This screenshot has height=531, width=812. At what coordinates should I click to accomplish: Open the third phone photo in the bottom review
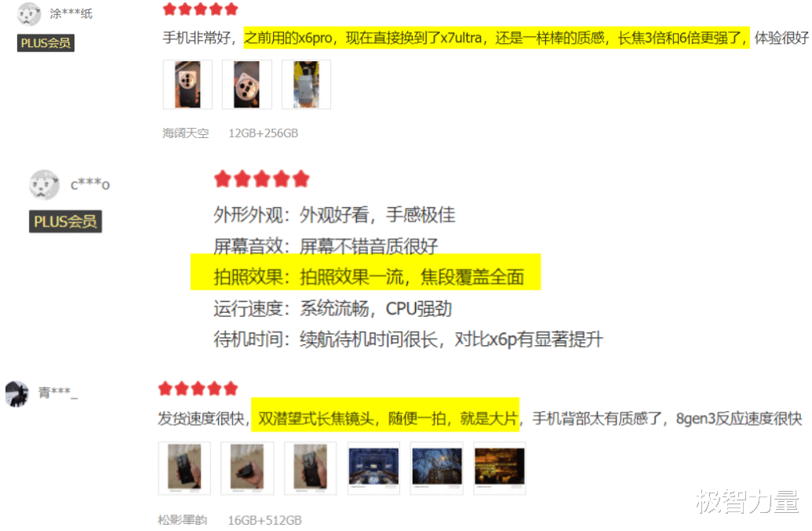310,467
